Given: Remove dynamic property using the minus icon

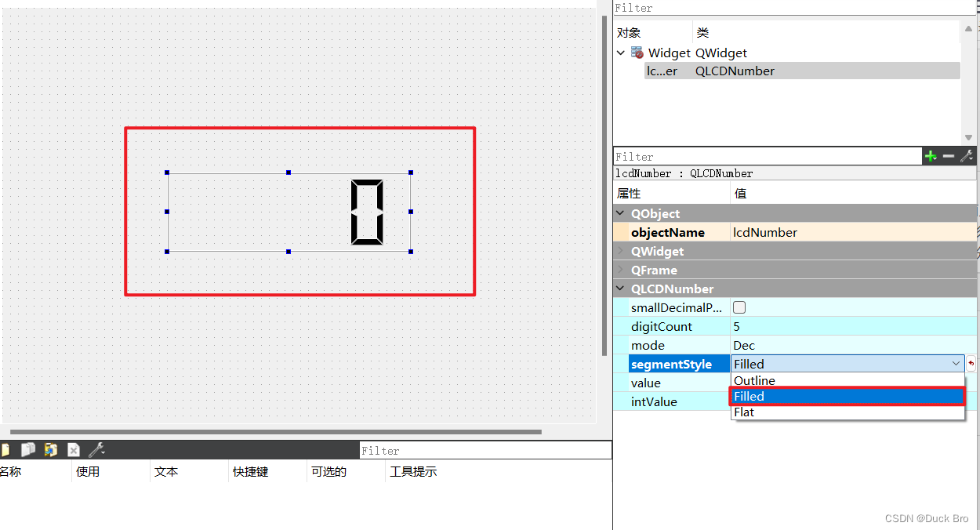Looking at the screenshot, I should pyautogui.click(x=949, y=156).
